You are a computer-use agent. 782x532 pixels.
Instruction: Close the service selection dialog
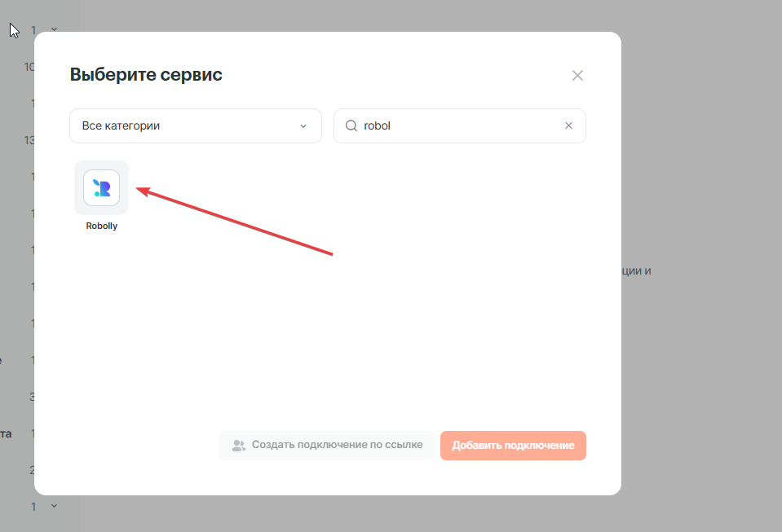tap(577, 76)
